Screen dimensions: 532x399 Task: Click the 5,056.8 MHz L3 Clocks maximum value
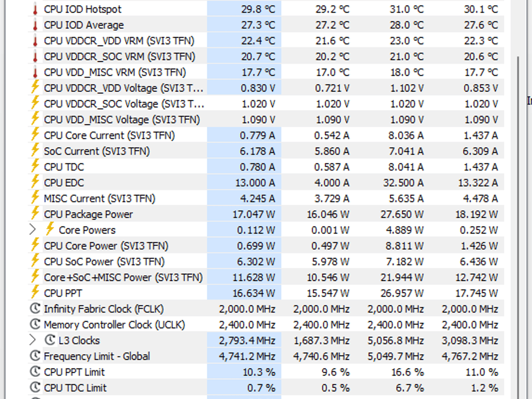click(396, 341)
